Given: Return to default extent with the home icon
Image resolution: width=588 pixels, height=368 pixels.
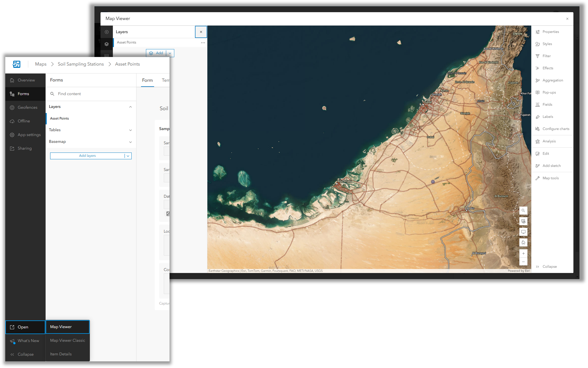Looking at the screenshot, I should pos(523,242).
